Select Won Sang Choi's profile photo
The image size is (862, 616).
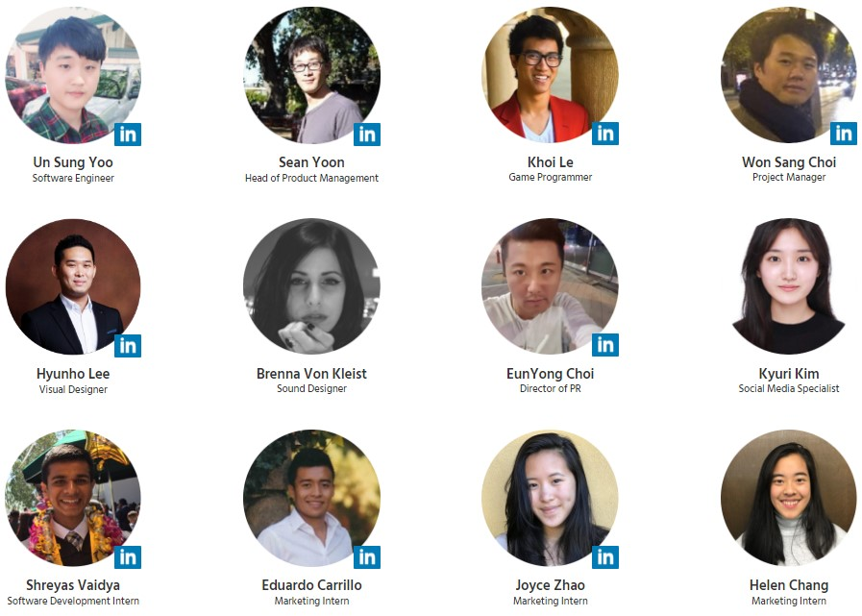tap(789, 75)
